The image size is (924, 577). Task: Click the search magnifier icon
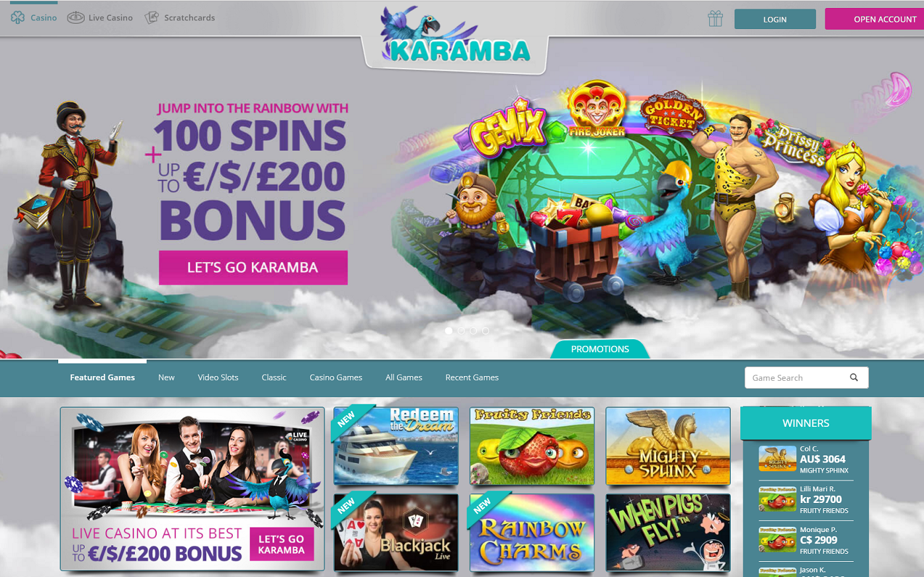click(854, 377)
